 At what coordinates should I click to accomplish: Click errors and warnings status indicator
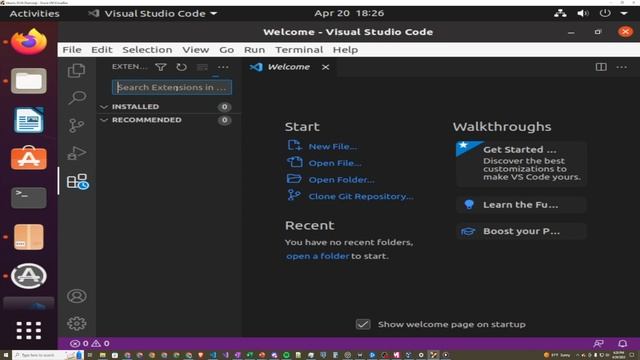click(89, 343)
